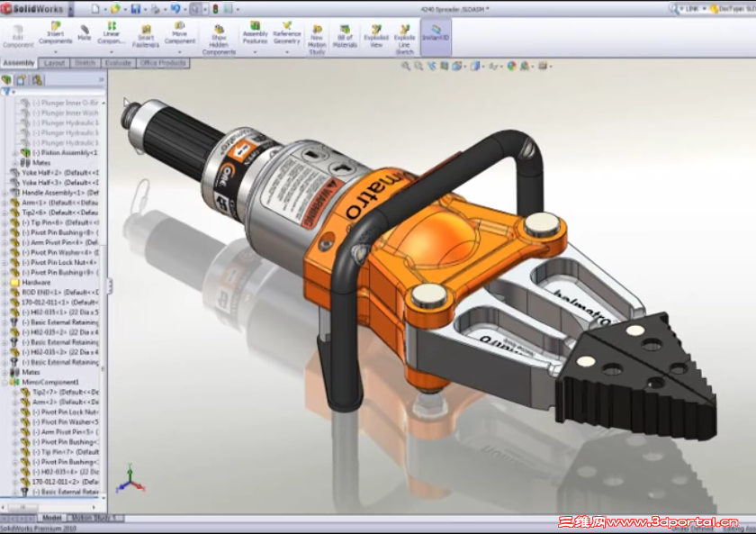Click the New document icon
The height and width of the screenshot is (534, 756).
pyautogui.click(x=95, y=9)
